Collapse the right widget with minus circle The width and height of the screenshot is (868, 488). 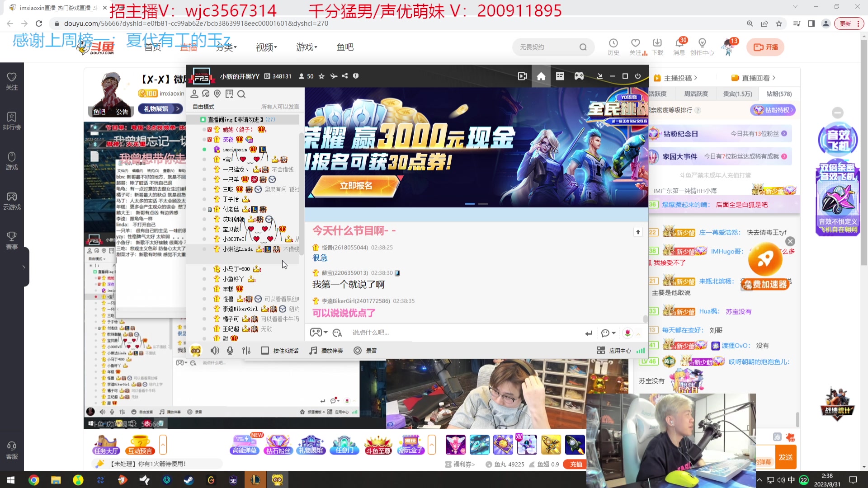click(x=838, y=113)
